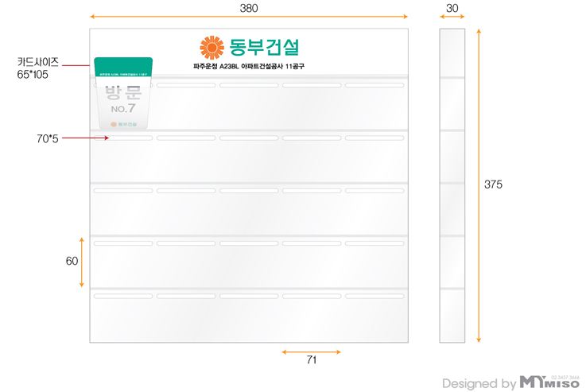Click the green 동부건설 company name
586x392 pixels.
tap(264, 47)
